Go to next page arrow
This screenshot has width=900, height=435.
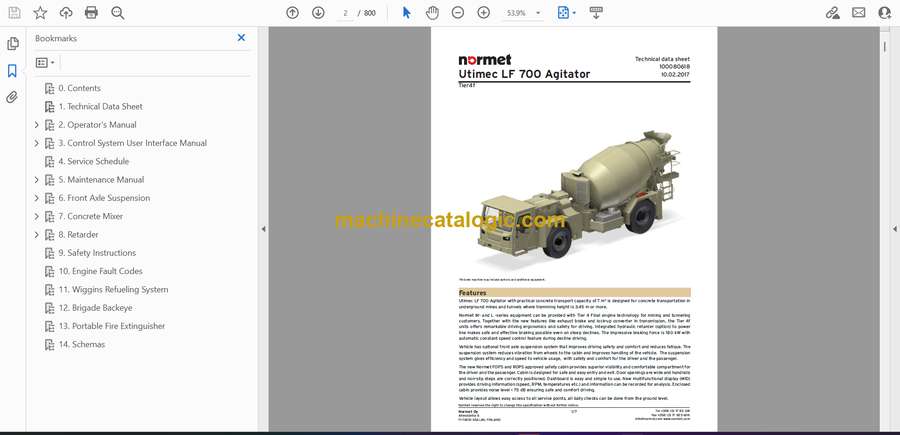tap(318, 13)
